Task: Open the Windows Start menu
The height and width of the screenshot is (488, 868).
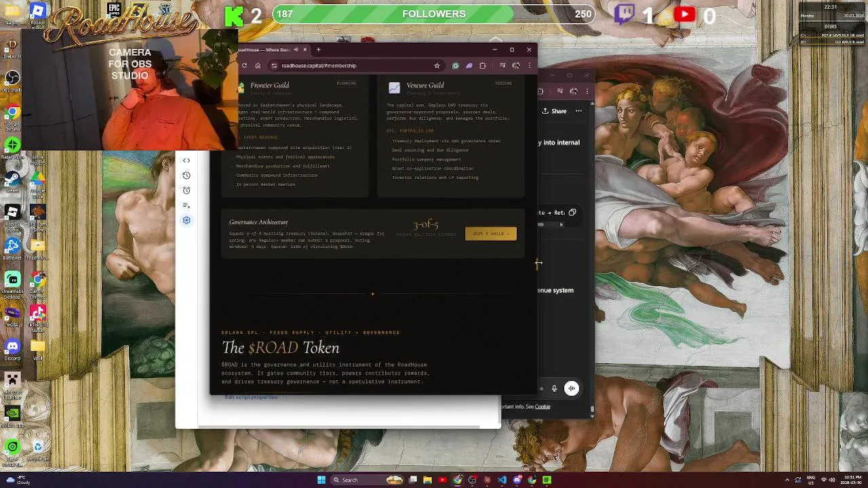Action: pyautogui.click(x=321, y=480)
